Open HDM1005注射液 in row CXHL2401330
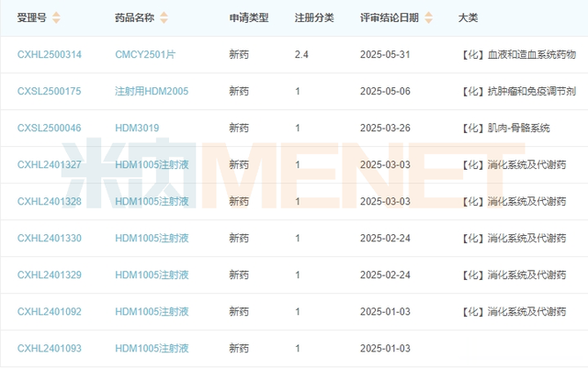 pos(152,239)
